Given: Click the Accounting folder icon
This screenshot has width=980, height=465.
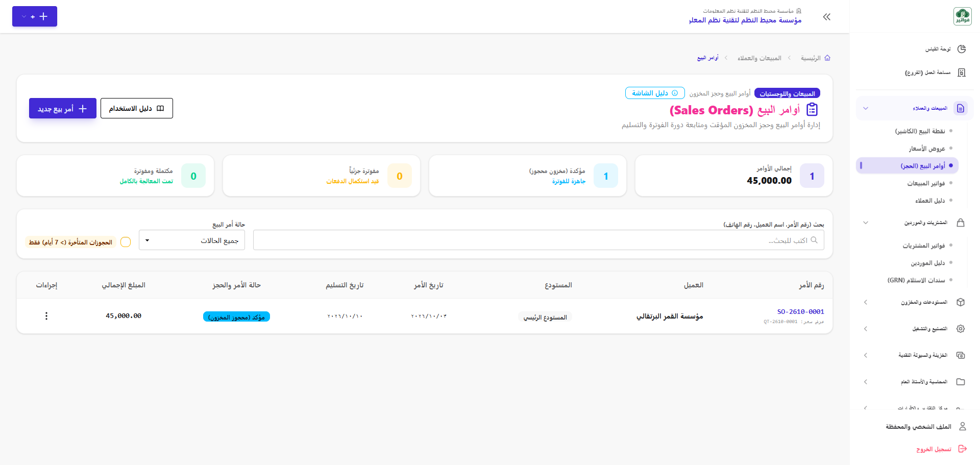Looking at the screenshot, I should (961, 382).
